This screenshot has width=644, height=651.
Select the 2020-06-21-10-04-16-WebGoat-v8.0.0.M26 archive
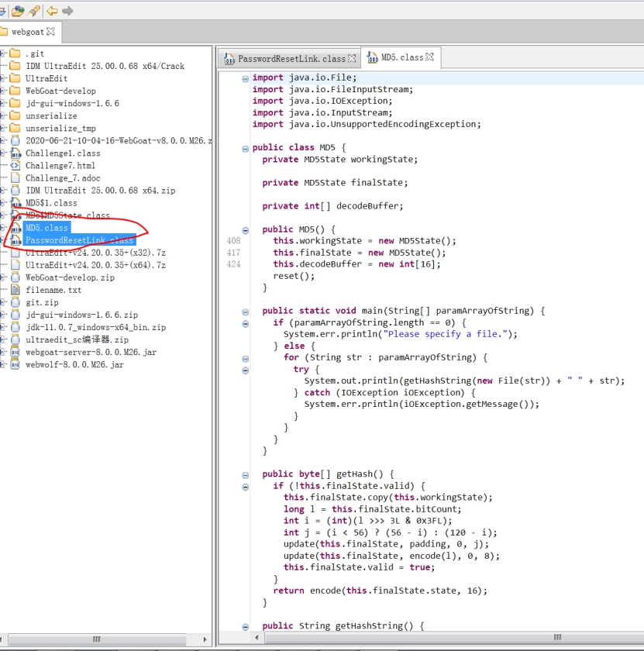(119, 141)
